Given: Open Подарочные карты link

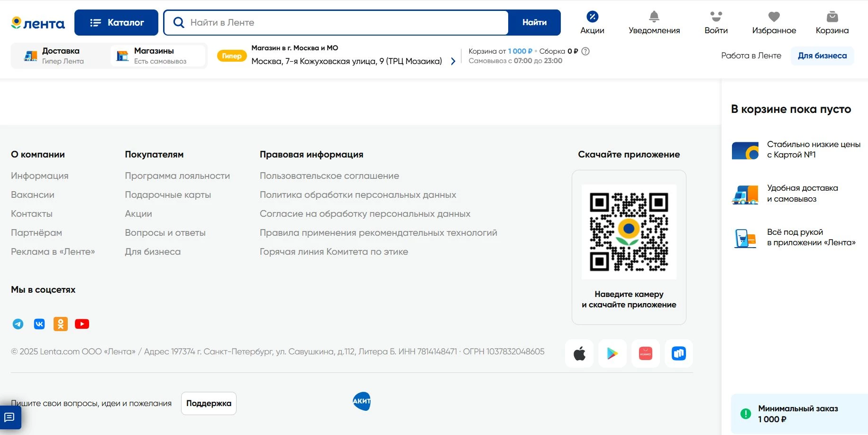Looking at the screenshot, I should 168,194.
